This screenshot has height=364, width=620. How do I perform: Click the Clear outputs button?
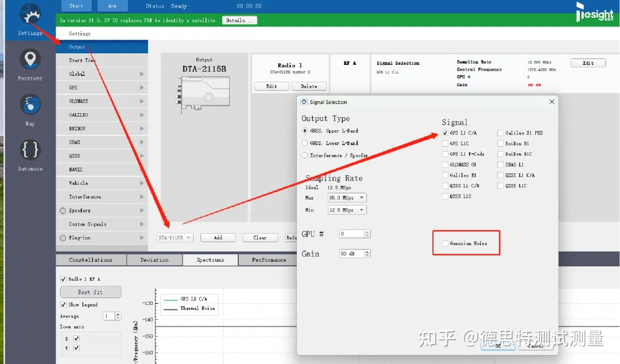pos(260,238)
